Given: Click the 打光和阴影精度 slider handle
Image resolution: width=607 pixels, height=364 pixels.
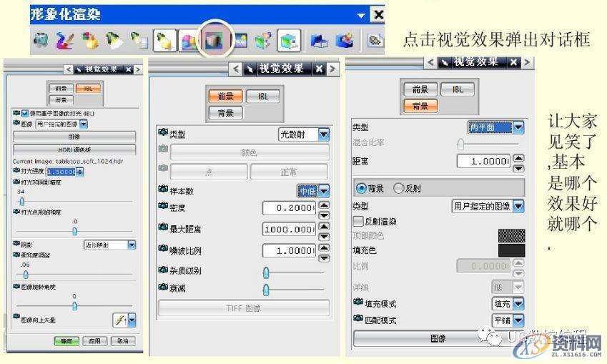Looking at the screenshot, I should pos(22,202).
